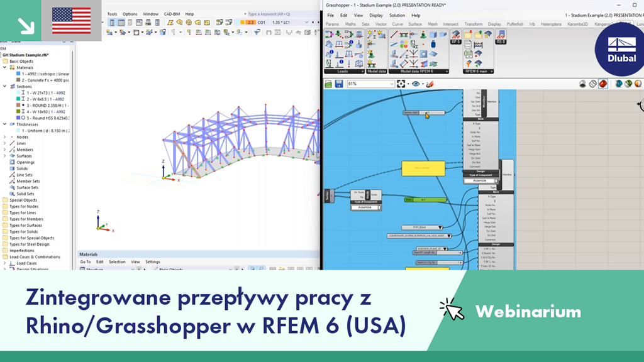Expand the Loads panel with its plus button
644x362 pixels.
pyautogui.click(x=362, y=72)
